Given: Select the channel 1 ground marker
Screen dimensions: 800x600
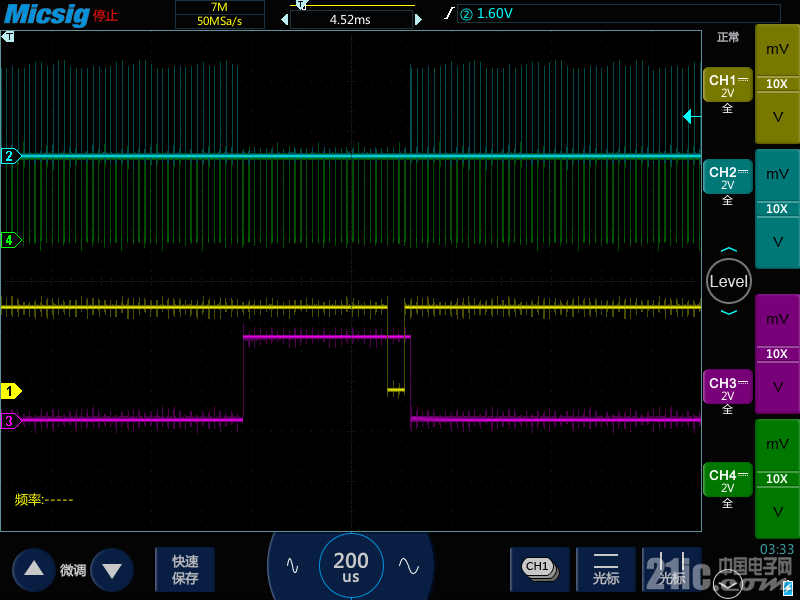Looking at the screenshot, I should pyautogui.click(x=11, y=391).
